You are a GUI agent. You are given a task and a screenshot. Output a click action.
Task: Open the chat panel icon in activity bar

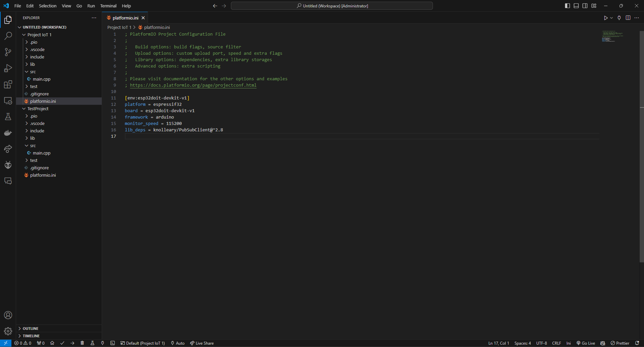pyautogui.click(x=8, y=181)
